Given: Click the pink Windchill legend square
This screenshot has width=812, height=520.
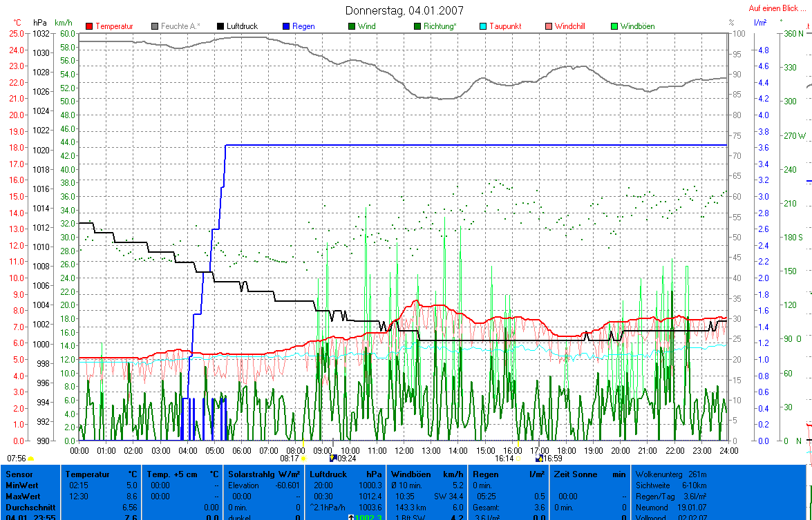Looking at the screenshot, I should pos(549,26).
